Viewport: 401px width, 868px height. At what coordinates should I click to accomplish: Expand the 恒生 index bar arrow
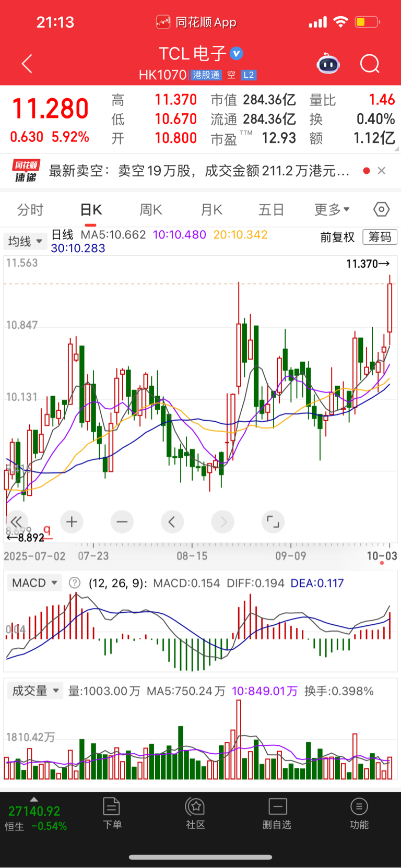coord(34,799)
